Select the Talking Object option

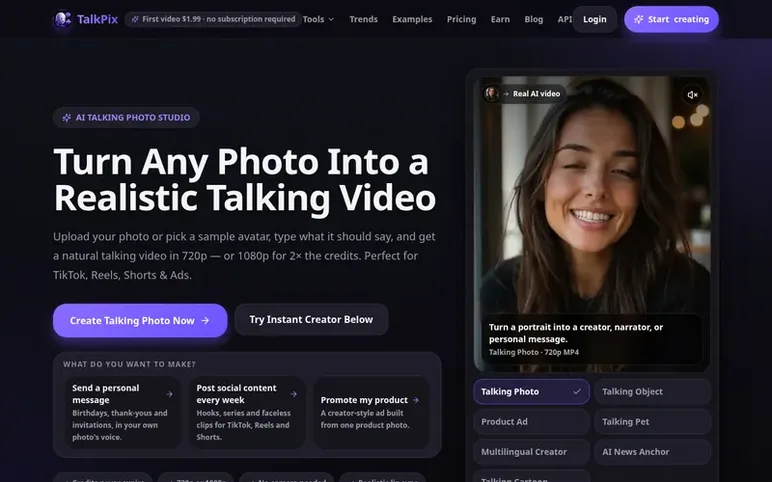click(652, 391)
